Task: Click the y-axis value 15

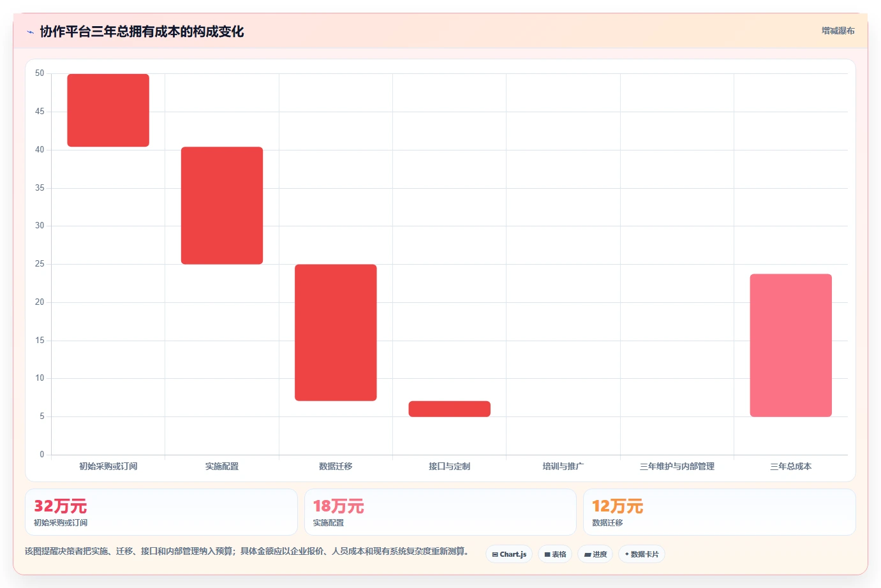Action: [x=40, y=341]
